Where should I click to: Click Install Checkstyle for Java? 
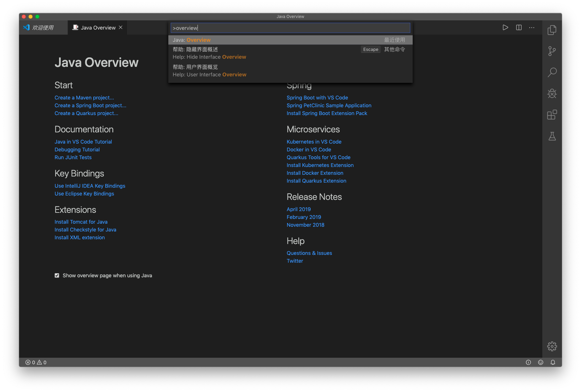[x=86, y=230]
